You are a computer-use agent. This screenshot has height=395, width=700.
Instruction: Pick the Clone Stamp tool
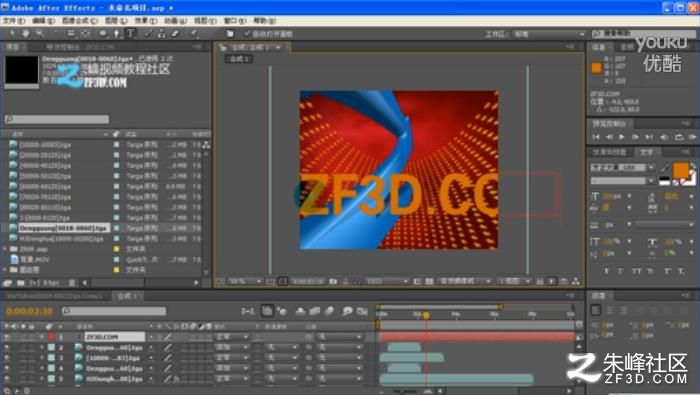pyautogui.click(x=161, y=33)
